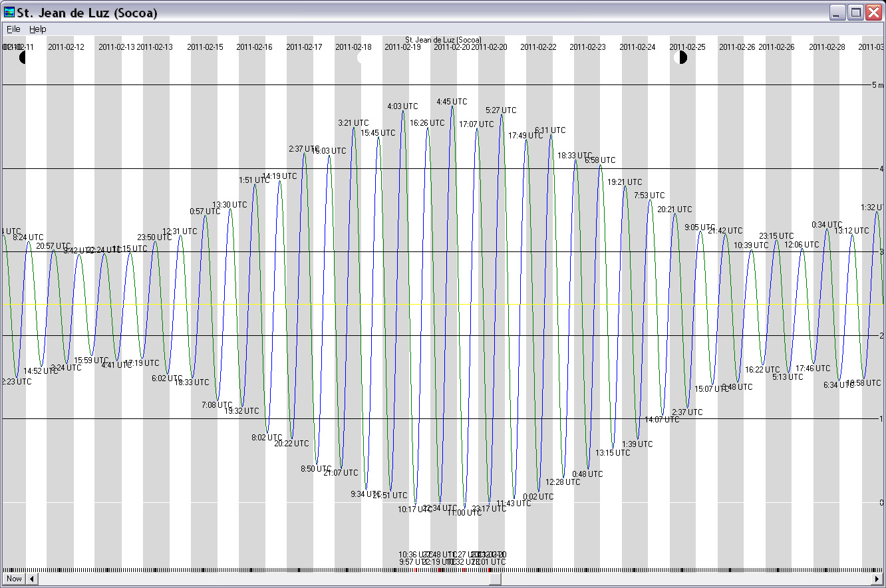This screenshot has width=886, height=588.
Task: Click the 2011-02-15 date label
Action: (205, 47)
